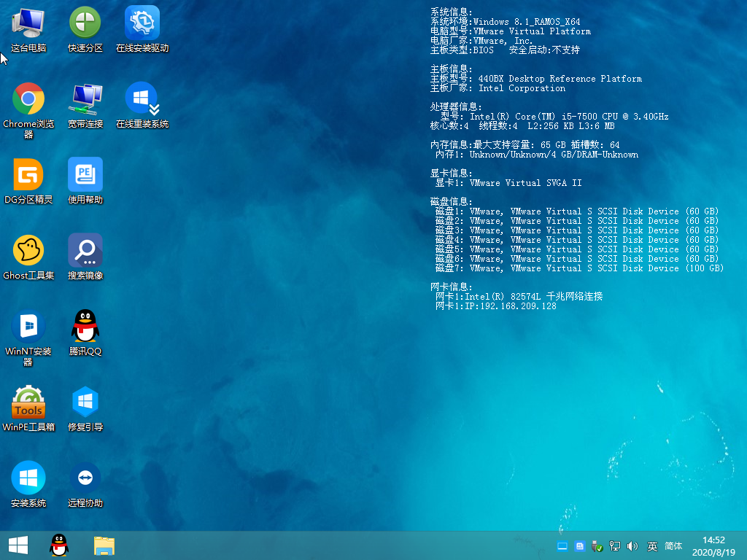
Task: Click '内存1: Unknown/Unknown/4 GB' row
Action: [536, 155]
